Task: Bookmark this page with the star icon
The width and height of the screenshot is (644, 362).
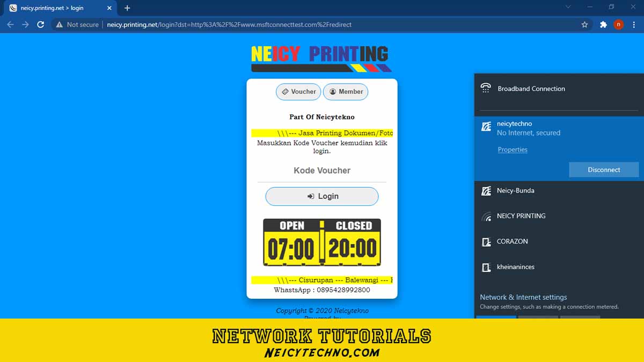Action: pyautogui.click(x=585, y=25)
